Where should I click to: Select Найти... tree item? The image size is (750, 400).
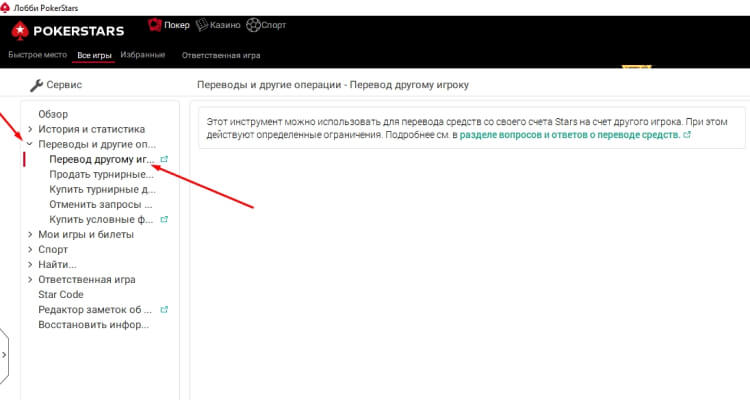pos(57,265)
